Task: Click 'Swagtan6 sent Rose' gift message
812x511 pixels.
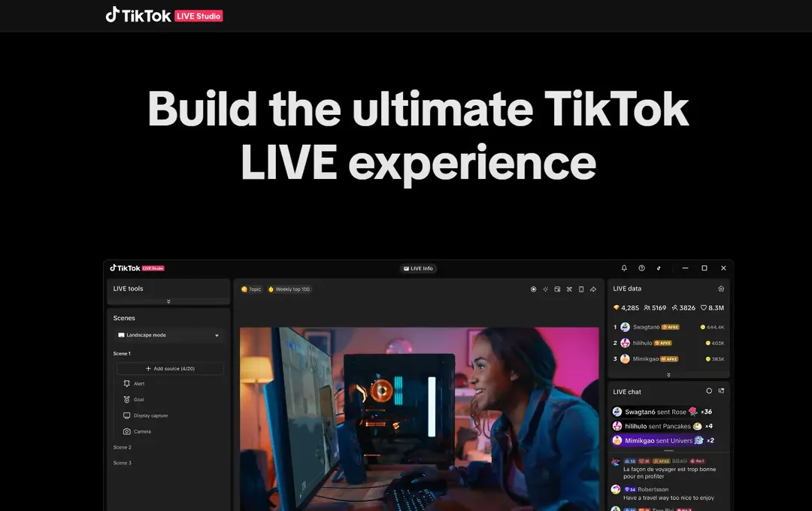Action: tap(662, 412)
